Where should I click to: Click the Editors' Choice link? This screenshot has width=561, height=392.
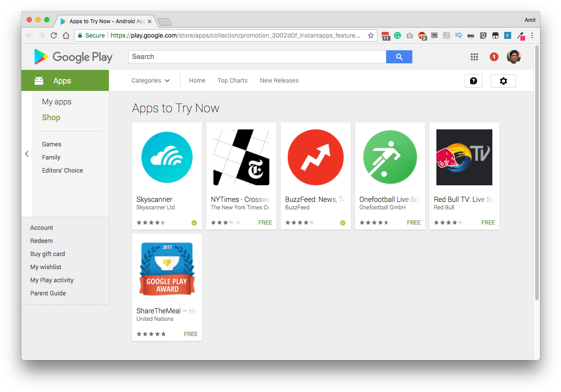(x=62, y=170)
